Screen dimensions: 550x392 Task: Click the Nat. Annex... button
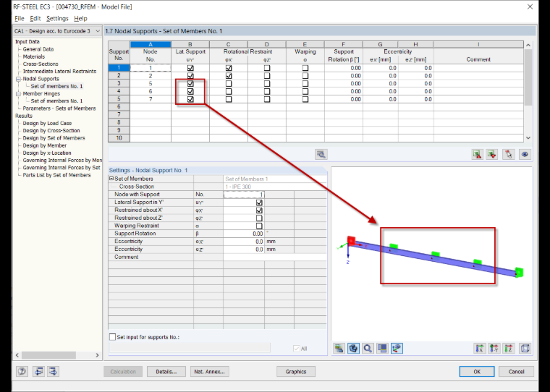coord(209,372)
